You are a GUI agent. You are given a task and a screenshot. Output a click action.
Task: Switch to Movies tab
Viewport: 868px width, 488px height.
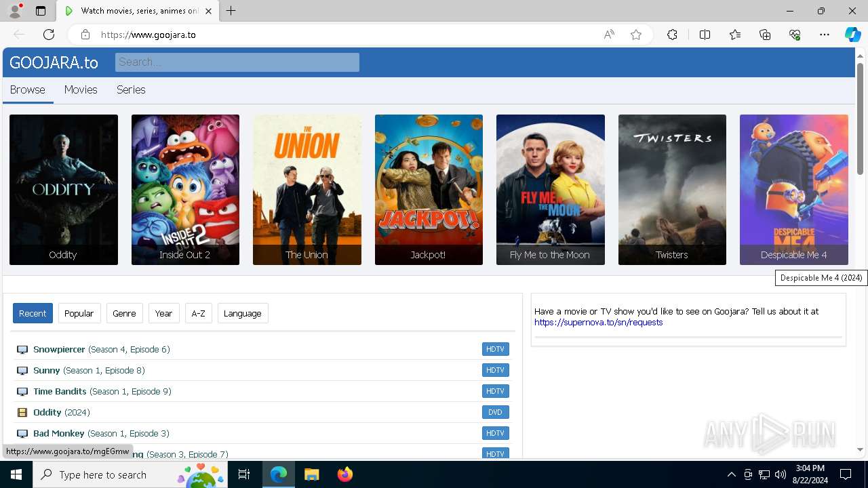coord(81,89)
